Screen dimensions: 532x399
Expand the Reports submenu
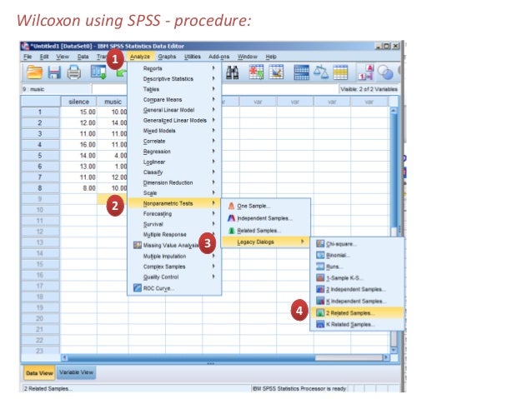pyautogui.click(x=174, y=68)
